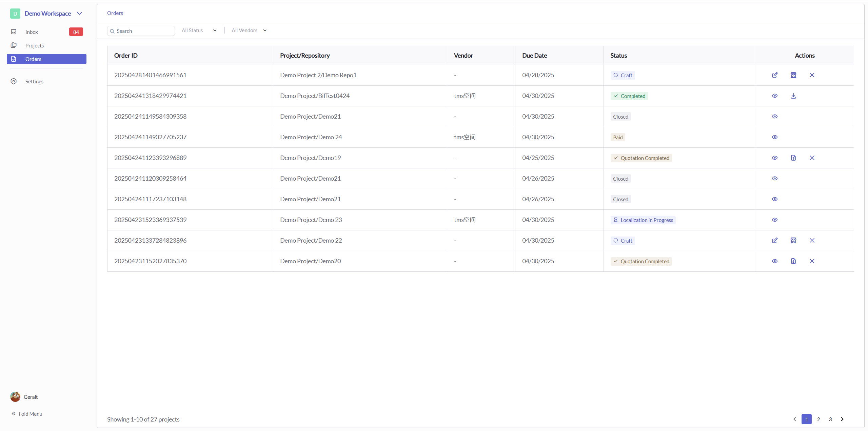Click next page arrow in pagination
The image size is (868, 431).
click(x=842, y=419)
